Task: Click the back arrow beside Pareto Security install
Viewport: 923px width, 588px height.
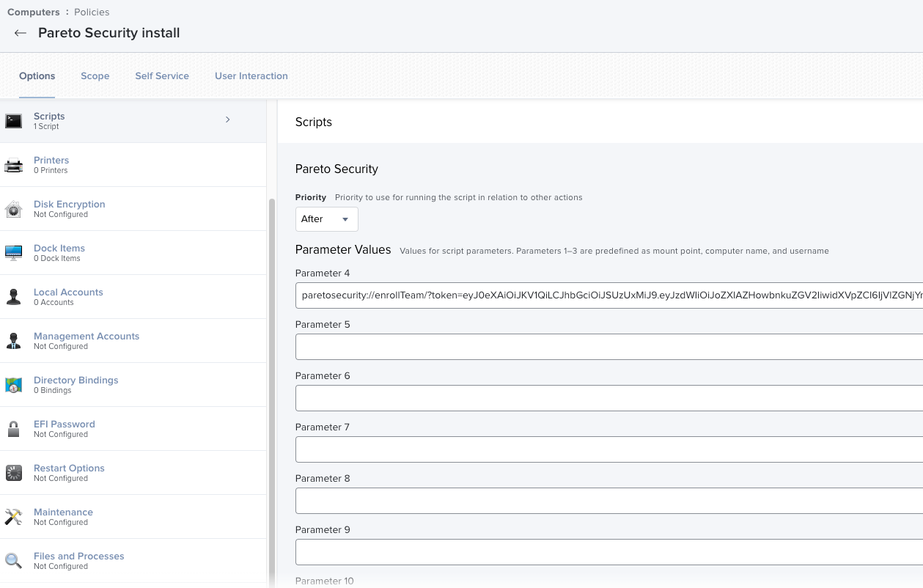Action: 21,33
